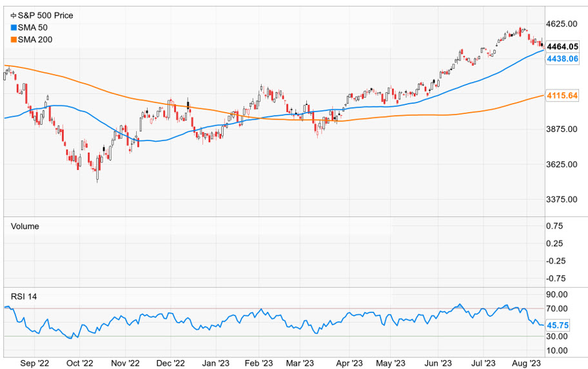Click the 4625.00 price axis label
The height and width of the screenshot is (369, 588).
tap(560, 24)
